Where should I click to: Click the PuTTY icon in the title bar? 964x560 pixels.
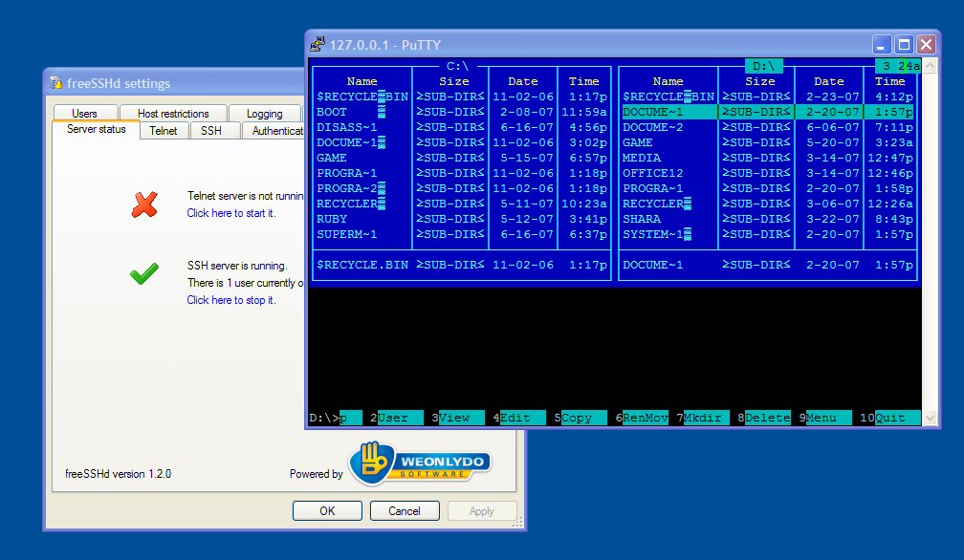tap(318, 44)
